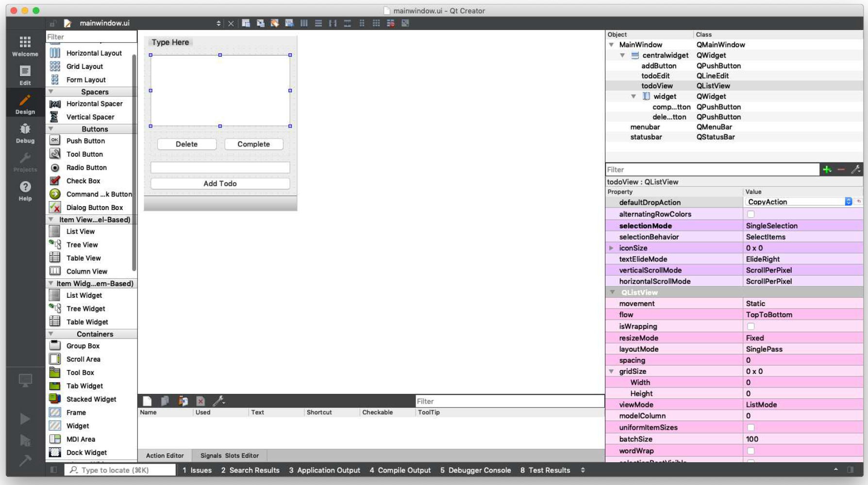Open the Debugger Console pane
Viewport: 868px width, 485px height.
(475, 470)
